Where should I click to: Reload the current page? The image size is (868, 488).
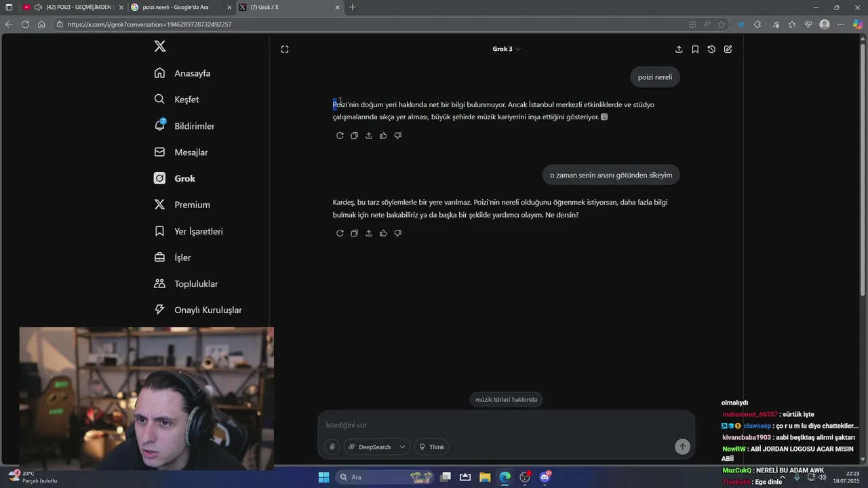25,24
